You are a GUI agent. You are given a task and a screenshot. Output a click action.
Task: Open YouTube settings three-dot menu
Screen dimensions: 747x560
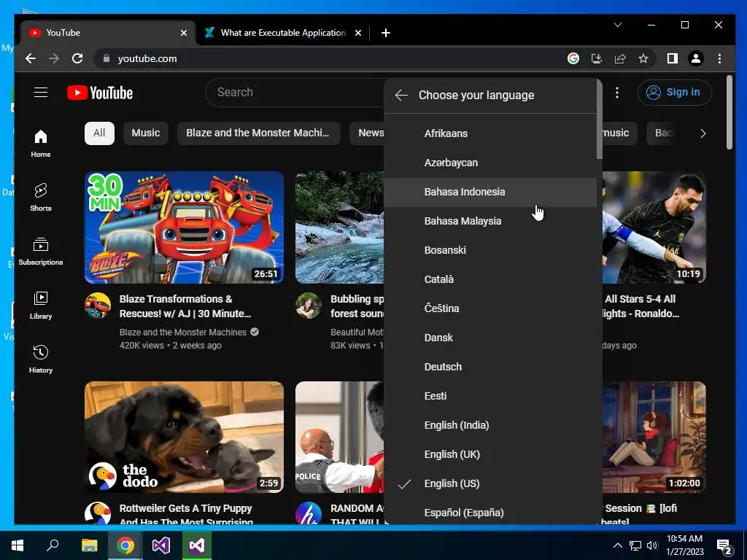point(617,93)
